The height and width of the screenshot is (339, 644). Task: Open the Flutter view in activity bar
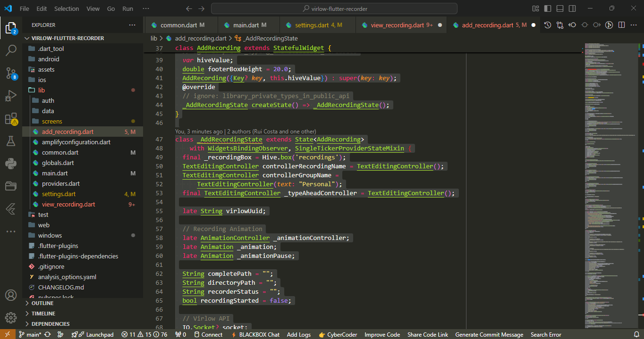[x=11, y=208]
